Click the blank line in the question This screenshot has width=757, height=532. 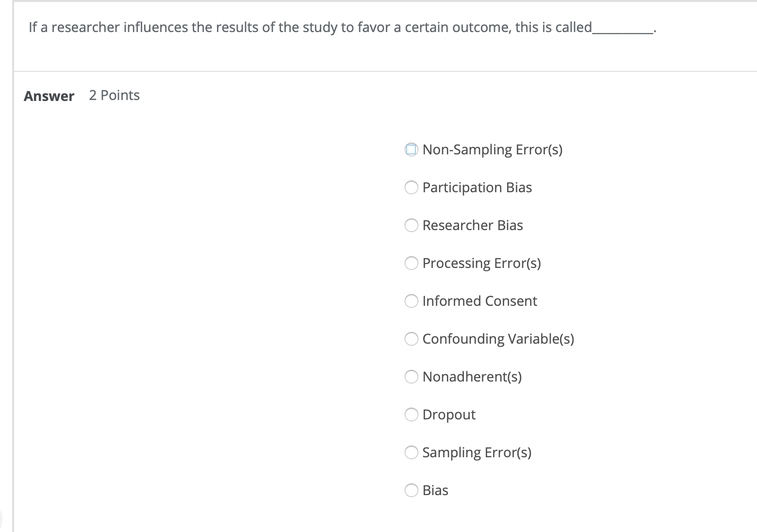pos(623,30)
